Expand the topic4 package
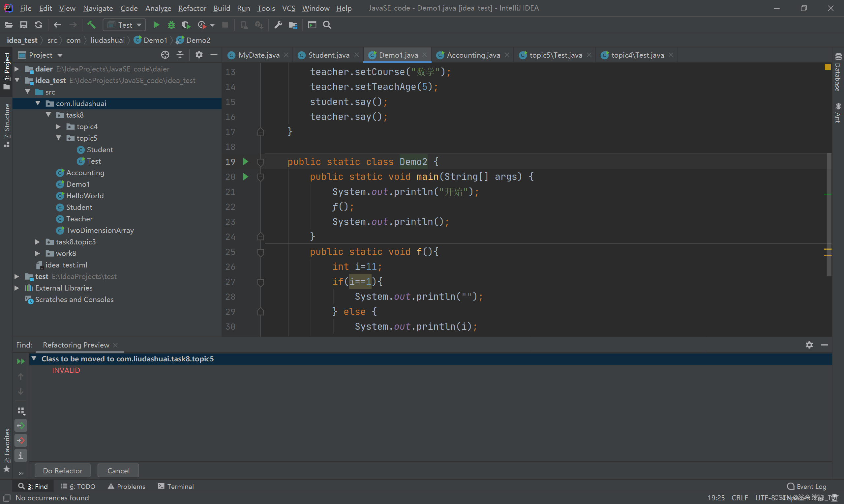Viewport: 844px width, 504px height. 58,126
